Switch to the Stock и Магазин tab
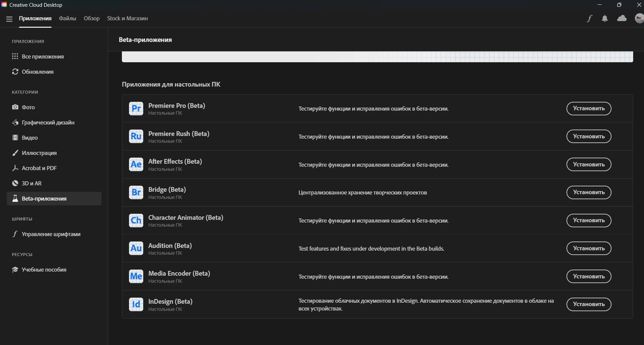The image size is (644, 345). click(x=127, y=18)
